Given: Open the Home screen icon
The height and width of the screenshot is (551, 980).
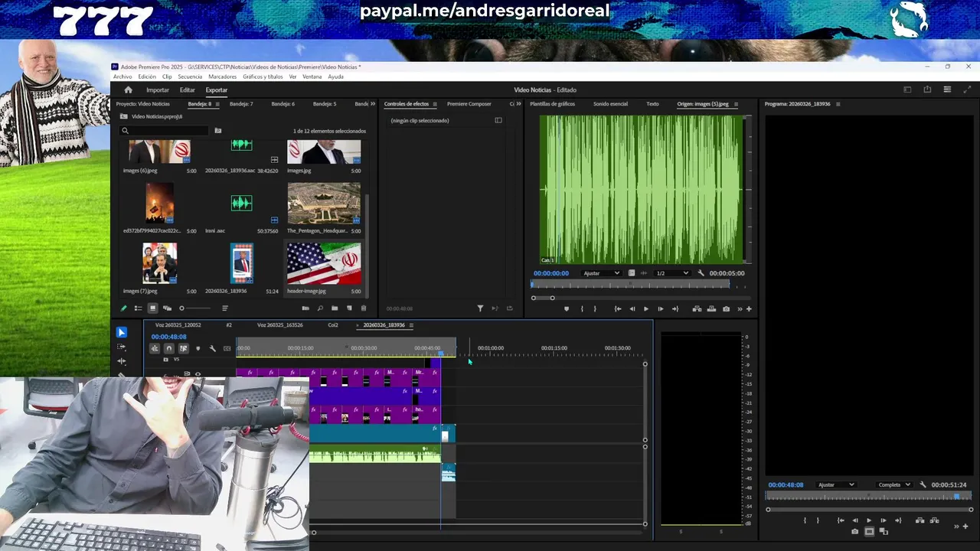Looking at the screenshot, I should (x=128, y=90).
